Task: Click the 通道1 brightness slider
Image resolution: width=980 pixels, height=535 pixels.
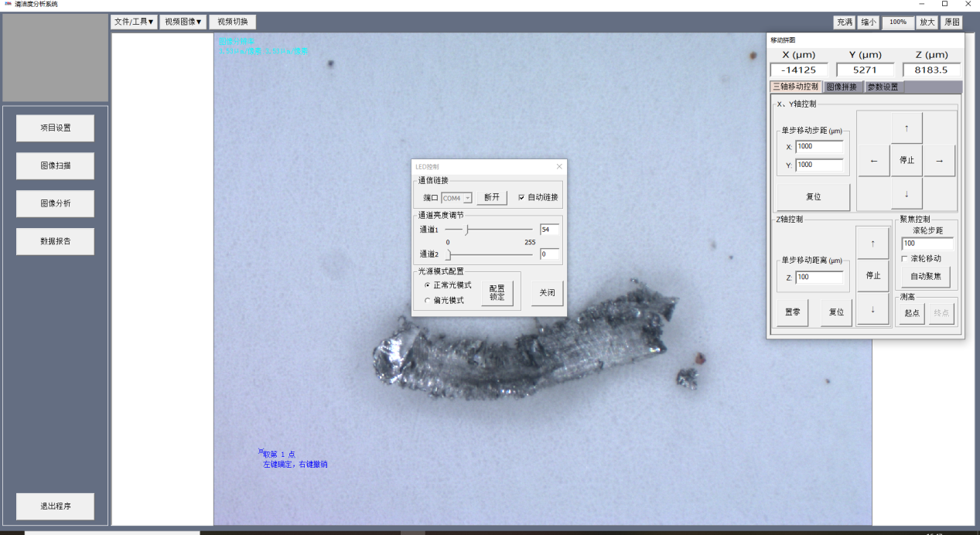Action: pos(489,230)
